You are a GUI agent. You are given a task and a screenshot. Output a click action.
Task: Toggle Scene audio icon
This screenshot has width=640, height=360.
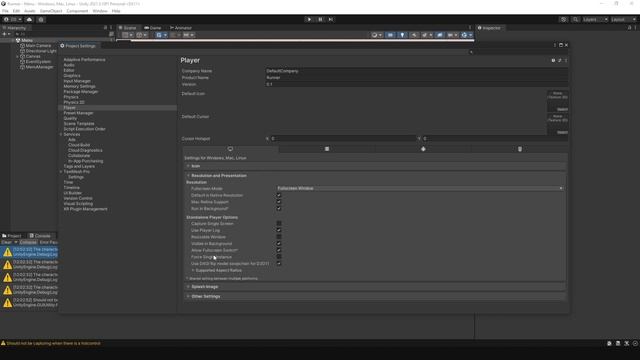coord(414,35)
